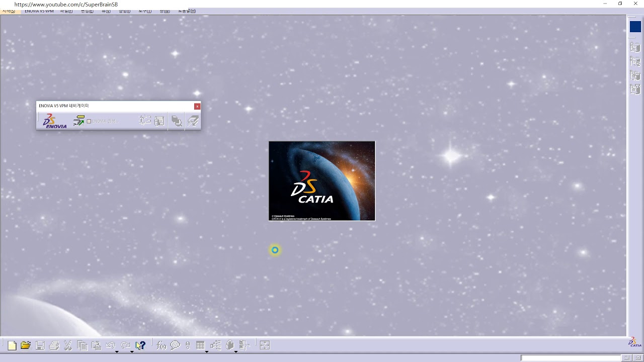Expand the Undo history dropdown arrow
Screen dimensions: 644x362
117,352
